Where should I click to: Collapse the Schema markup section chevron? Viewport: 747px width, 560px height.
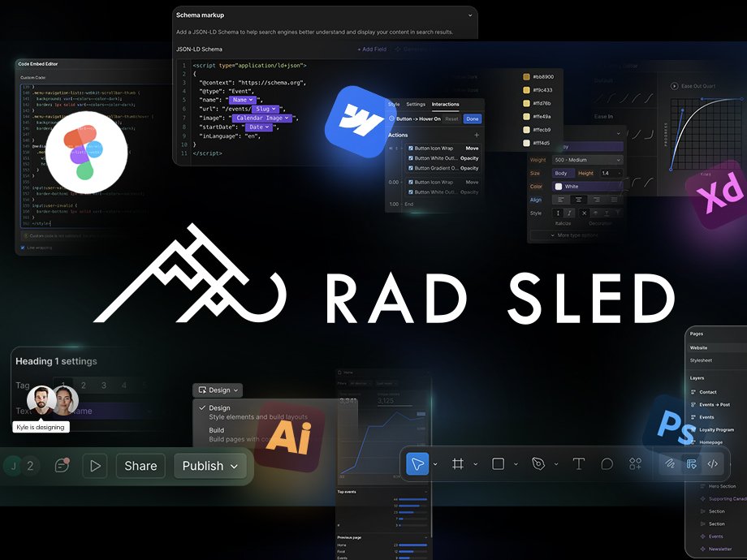[x=470, y=15]
